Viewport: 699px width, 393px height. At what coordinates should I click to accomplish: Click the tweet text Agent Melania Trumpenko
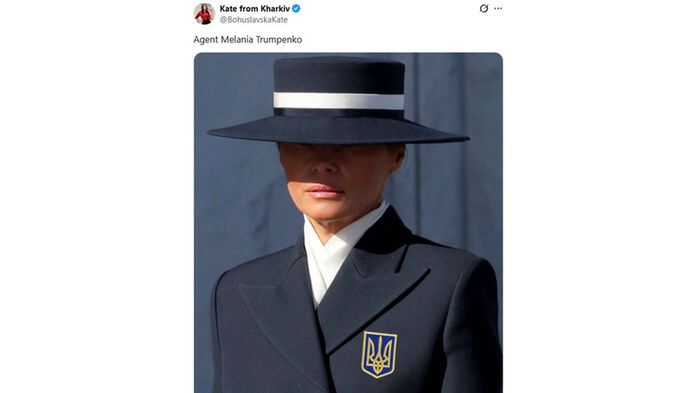247,40
